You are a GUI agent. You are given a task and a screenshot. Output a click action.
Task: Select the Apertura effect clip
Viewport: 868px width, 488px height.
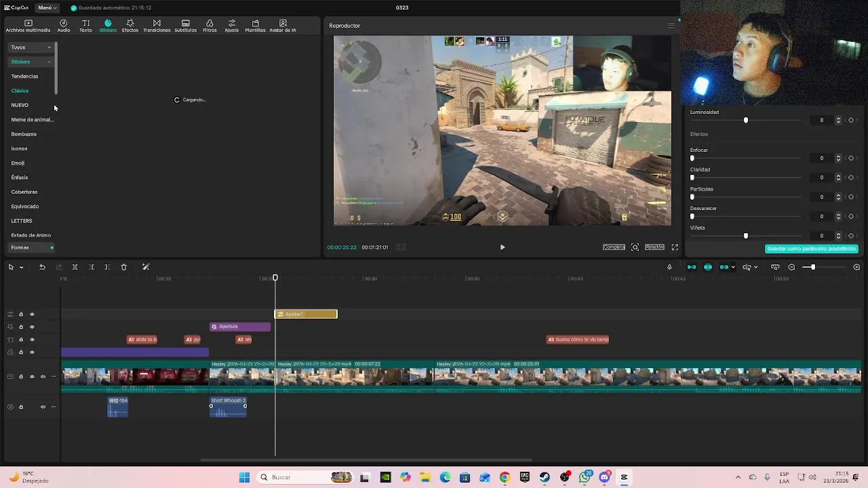(x=240, y=327)
